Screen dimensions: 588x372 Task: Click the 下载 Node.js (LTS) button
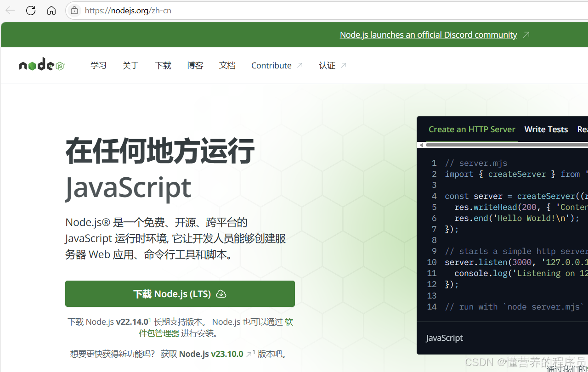coord(180,294)
